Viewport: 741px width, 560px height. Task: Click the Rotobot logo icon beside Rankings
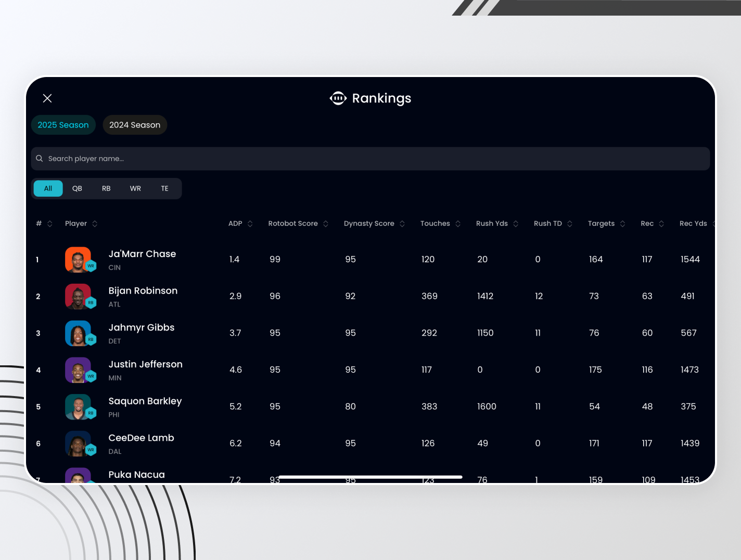338,98
